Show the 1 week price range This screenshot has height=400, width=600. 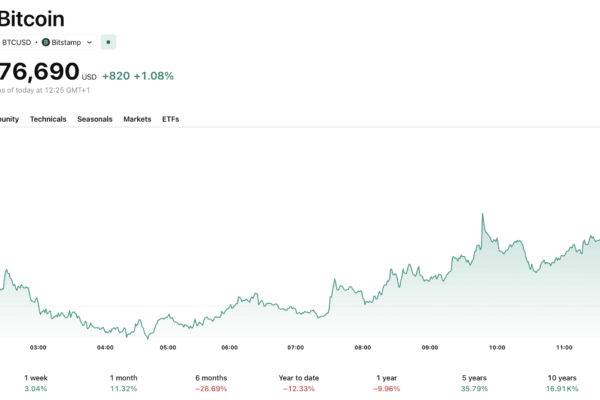36,382
